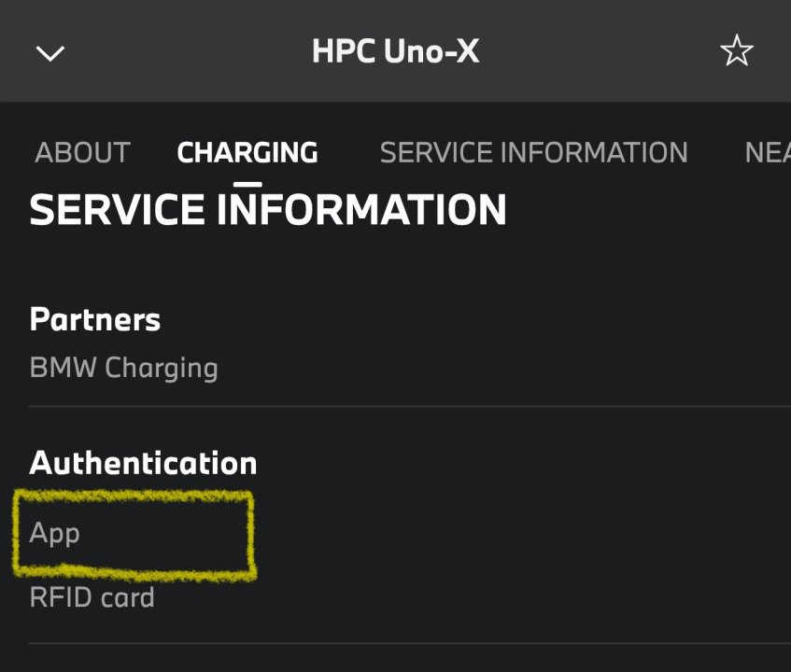Open the ABOUT tab

tap(82, 152)
